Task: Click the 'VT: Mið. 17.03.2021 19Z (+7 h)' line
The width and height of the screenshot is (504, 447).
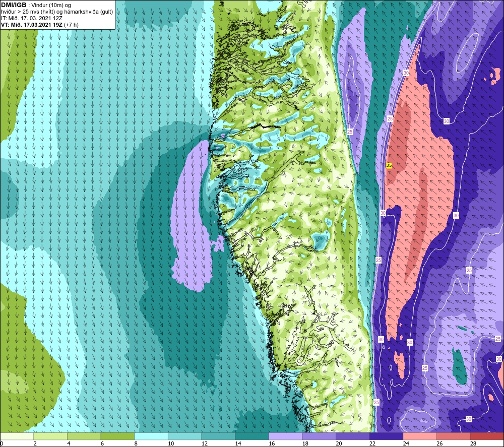Action: (39, 24)
